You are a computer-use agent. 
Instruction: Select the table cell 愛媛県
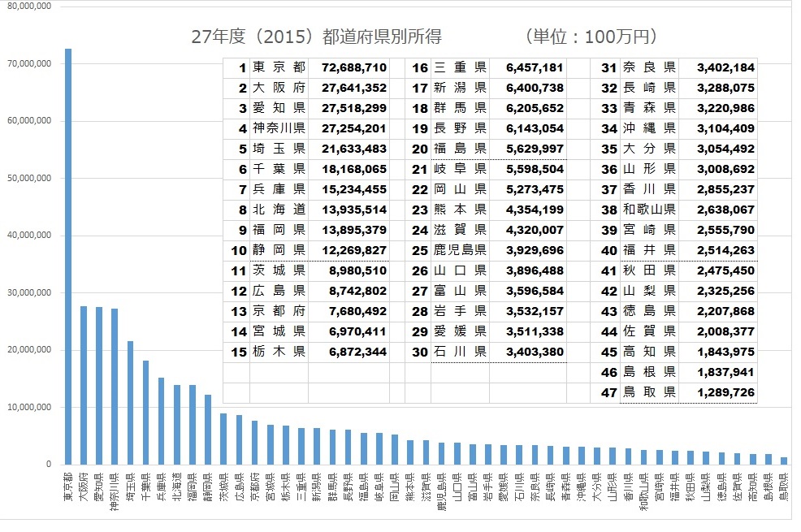[x=461, y=332]
